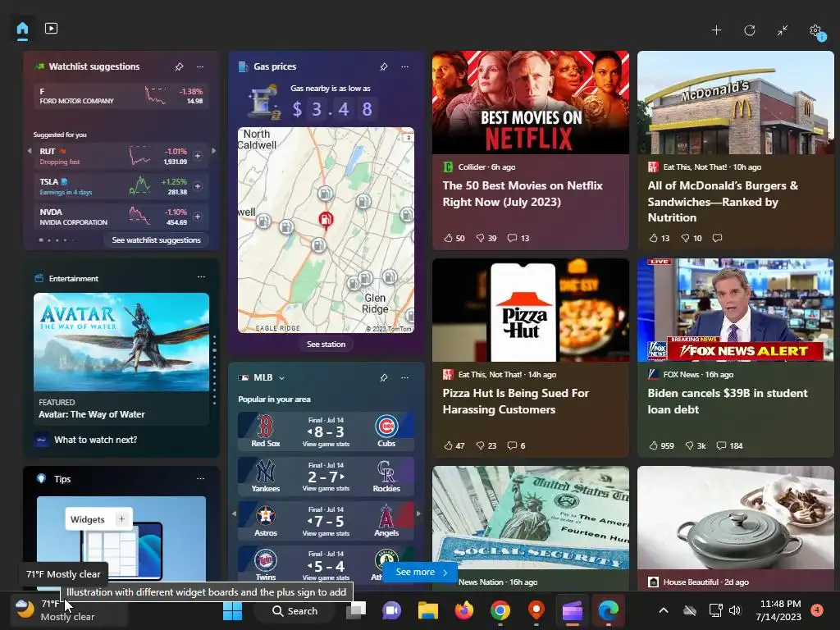The image size is (840, 630).
Task: Open Fox News Alert thumbnail
Action: 736,310
